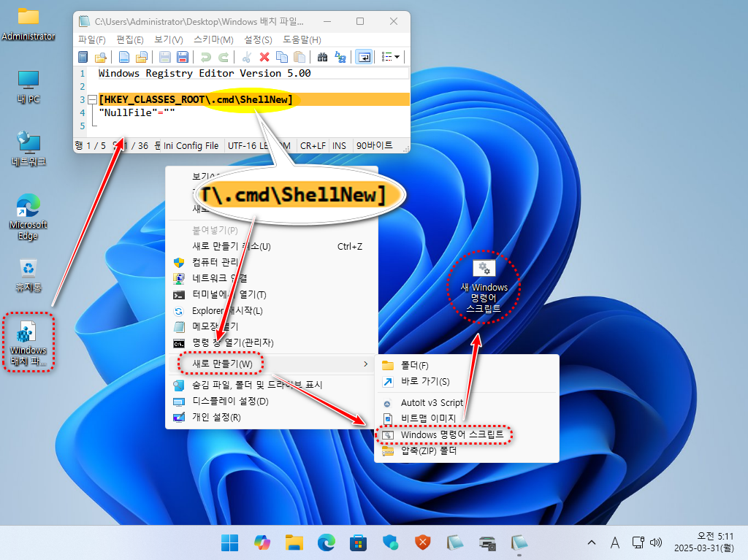
Task: Open the 편집(E) menu
Action: [130, 39]
